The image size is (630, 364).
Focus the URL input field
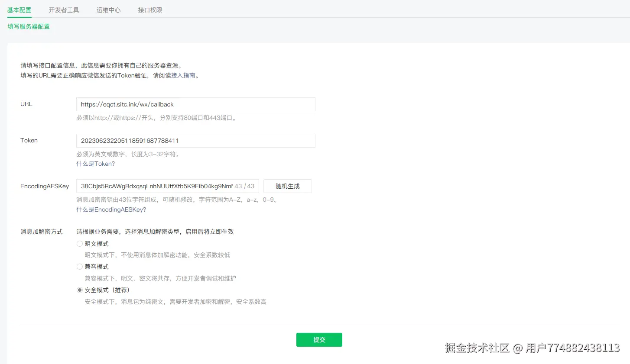[x=195, y=104]
